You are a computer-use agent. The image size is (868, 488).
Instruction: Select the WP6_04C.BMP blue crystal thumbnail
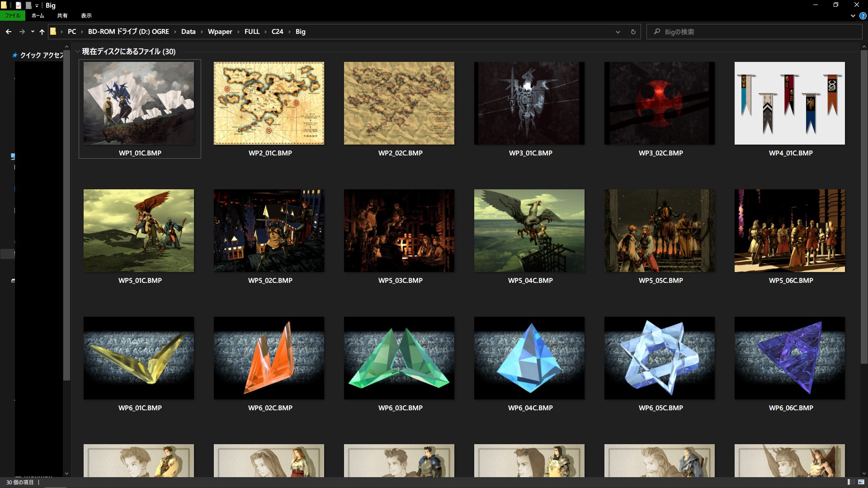[x=529, y=358]
